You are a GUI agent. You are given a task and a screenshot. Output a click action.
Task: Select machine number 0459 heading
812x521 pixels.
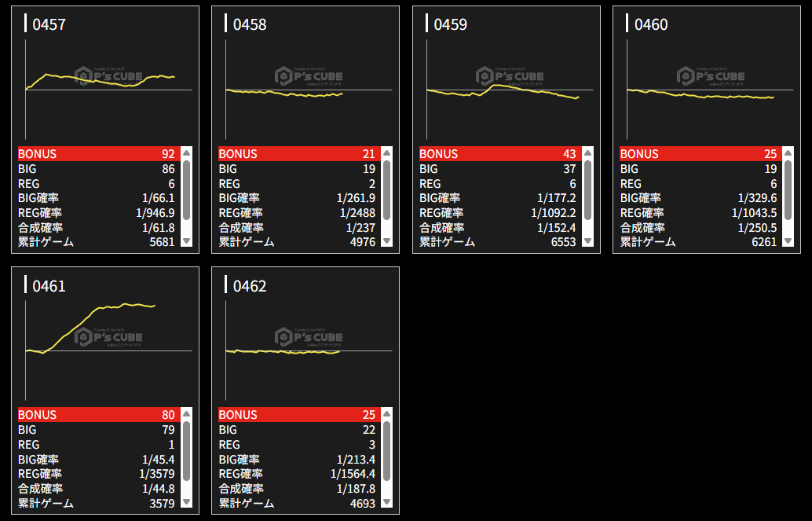pyautogui.click(x=450, y=25)
